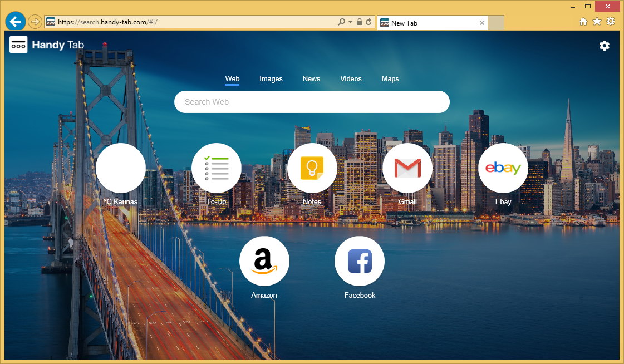Focus the Search Web input field
Screen dimensions: 624x364
point(312,102)
